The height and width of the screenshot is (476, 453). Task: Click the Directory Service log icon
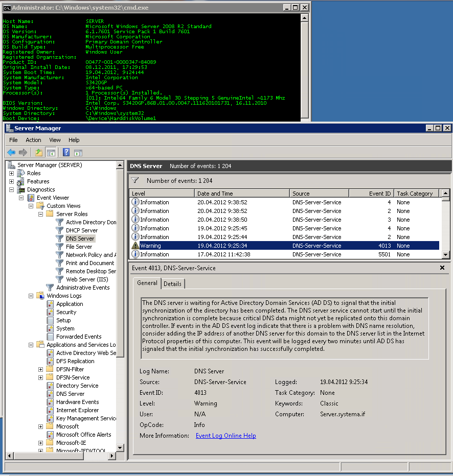point(50,386)
